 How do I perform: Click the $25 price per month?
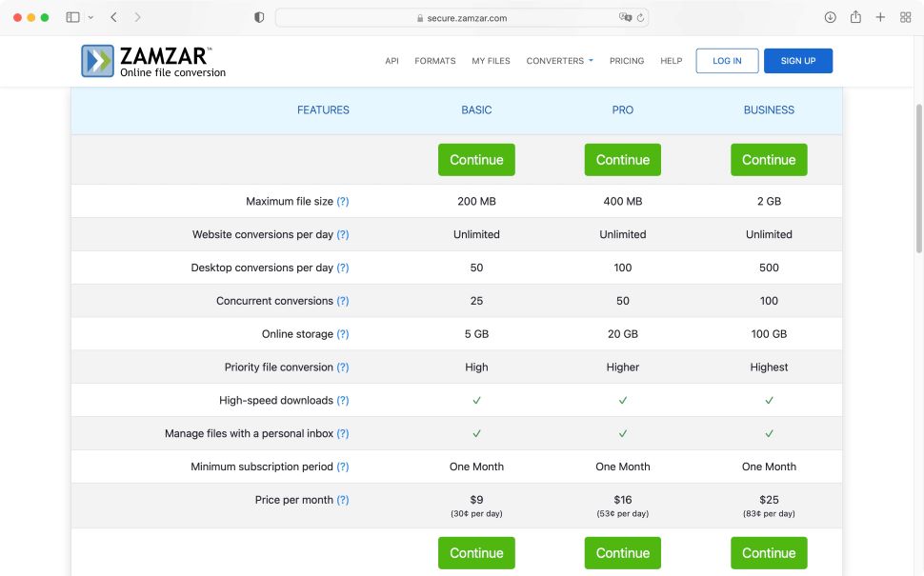[x=769, y=500]
